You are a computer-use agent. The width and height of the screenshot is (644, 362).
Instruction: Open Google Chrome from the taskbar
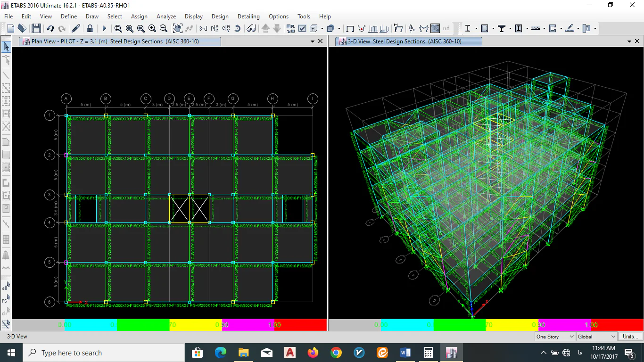click(336, 353)
